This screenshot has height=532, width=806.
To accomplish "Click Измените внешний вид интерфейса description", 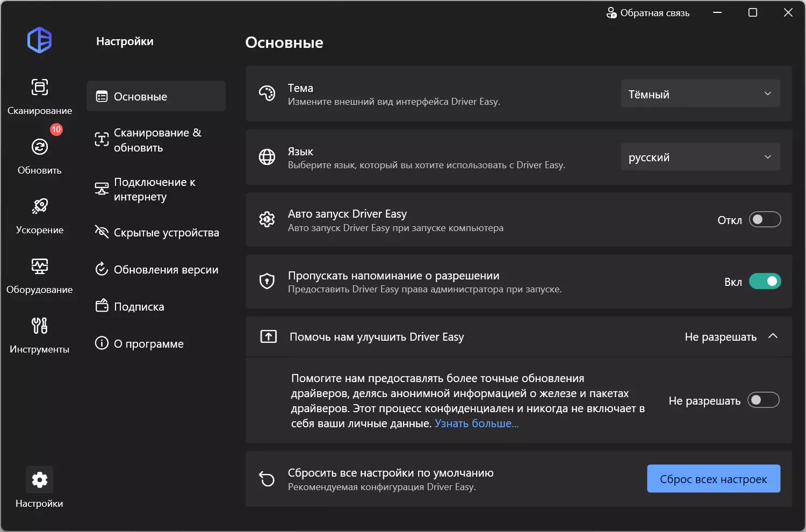I will click(394, 102).
